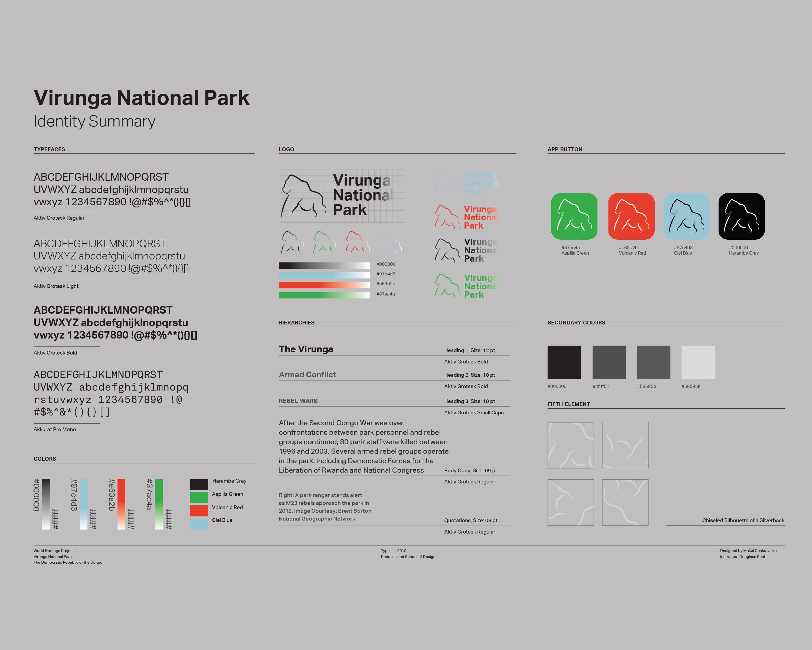Click the 'Identity Summary' subtitle
This screenshot has height=650, width=812.
point(94,121)
